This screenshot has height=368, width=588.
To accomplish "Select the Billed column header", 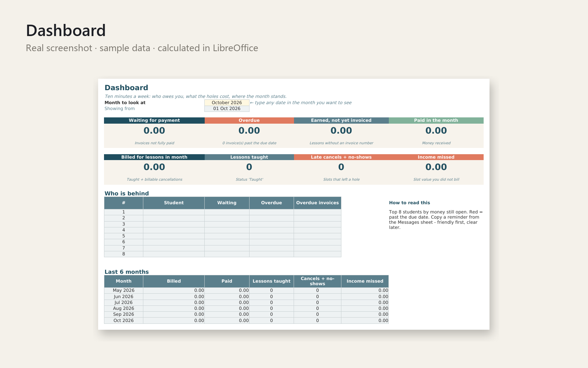I will click(x=174, y=281).
